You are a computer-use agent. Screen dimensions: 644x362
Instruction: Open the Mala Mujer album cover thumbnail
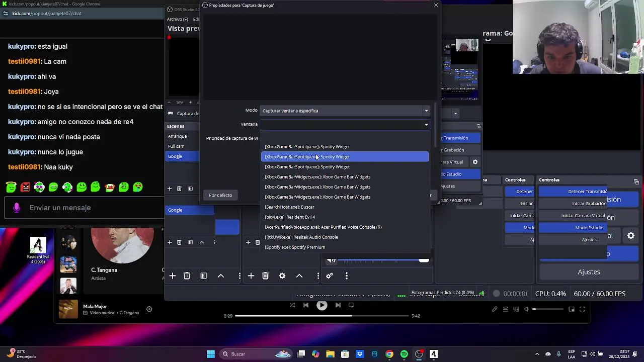tap(68, 309)
